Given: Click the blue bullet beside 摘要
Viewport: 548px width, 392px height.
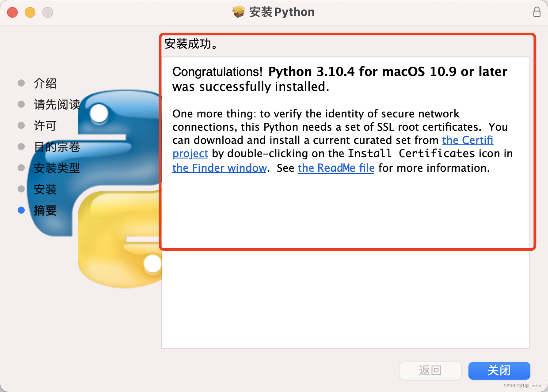Looking at the screenshot, I should click(21, 211).
